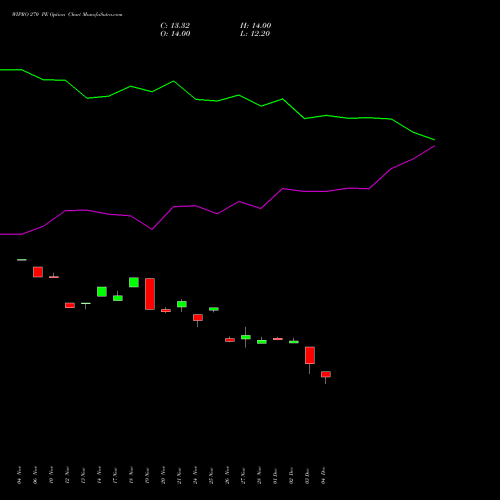This screenshot has height=500, width=500.
Task: Click the red candle above 03 Dec
Action: tap(310, 355)
